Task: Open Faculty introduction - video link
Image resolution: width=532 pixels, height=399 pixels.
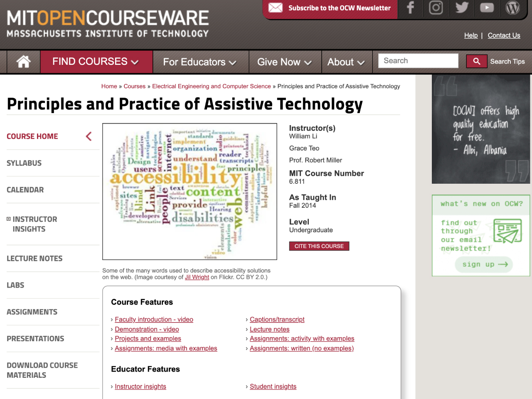Action: tap(154, 319)
